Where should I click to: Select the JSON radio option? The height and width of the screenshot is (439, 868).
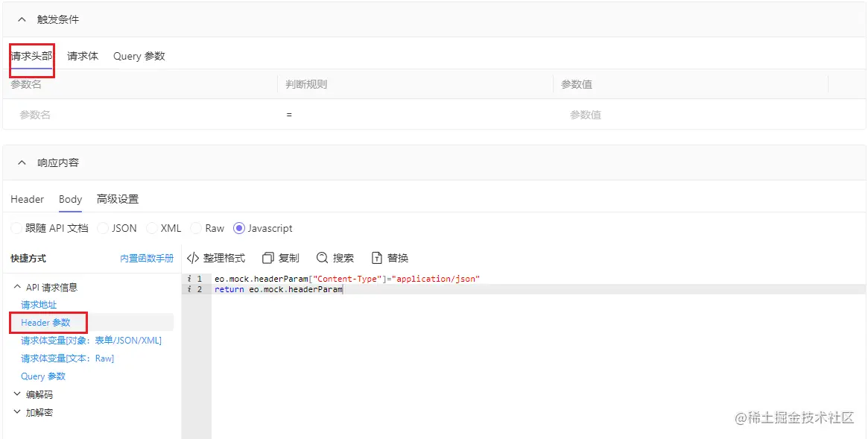103,228
